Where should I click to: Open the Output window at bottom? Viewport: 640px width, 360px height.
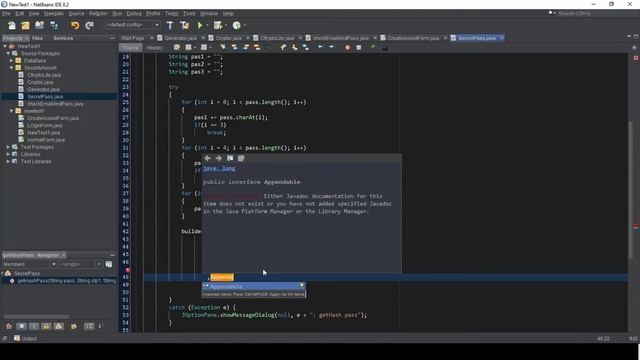25,338
